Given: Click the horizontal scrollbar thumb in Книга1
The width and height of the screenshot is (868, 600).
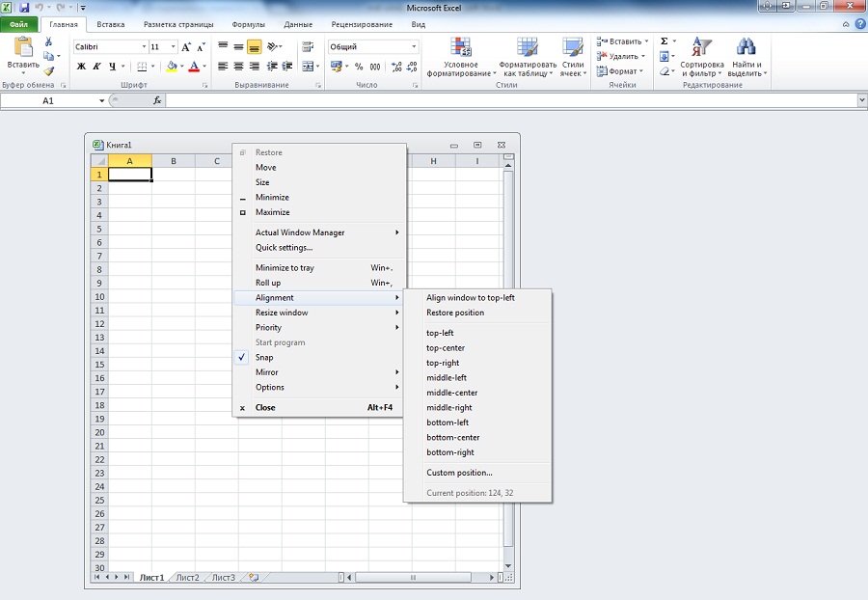Looking at the screenshot, I should pos(413,577).
